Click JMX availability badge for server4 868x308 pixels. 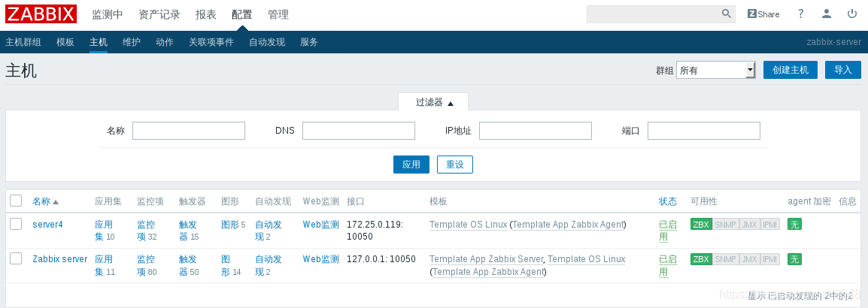coord(750,225)
